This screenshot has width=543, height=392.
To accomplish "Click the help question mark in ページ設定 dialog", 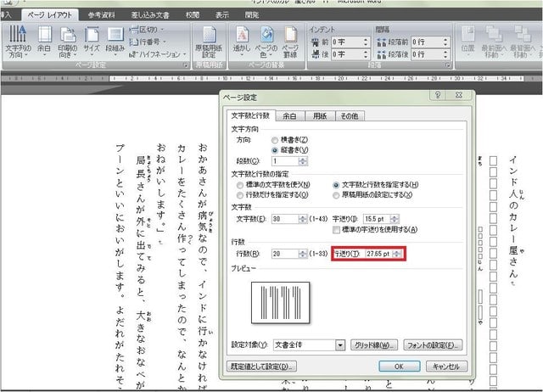I will pos(438,95).
